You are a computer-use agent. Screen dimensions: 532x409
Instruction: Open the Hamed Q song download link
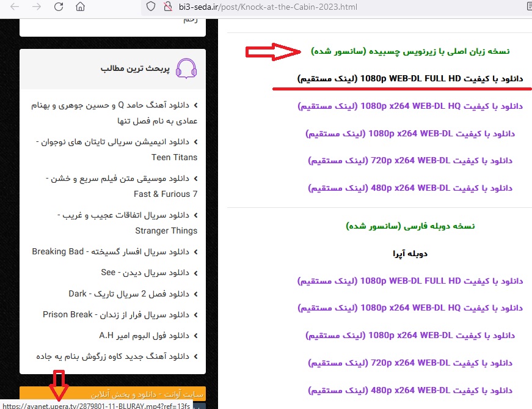tap(114, 113)
